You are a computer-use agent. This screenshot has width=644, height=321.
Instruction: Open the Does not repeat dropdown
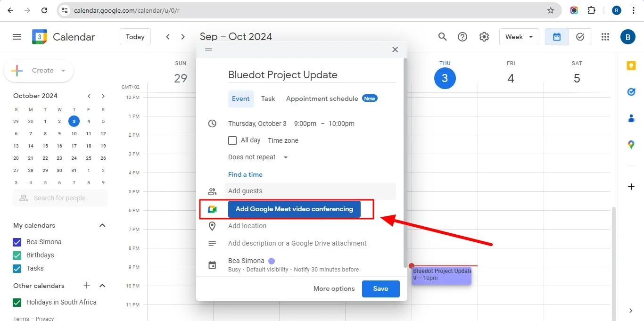258,157
